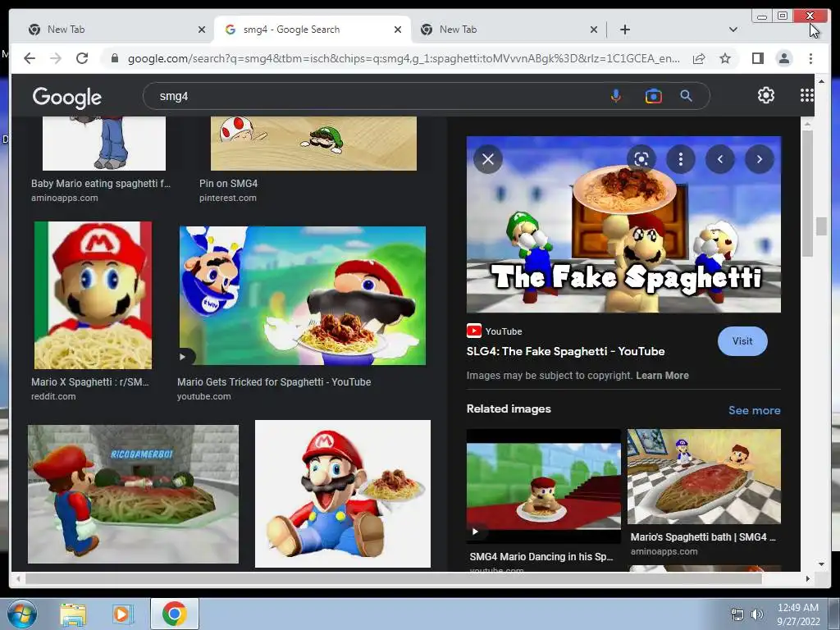The image size is (840, 630).
Task: Click See more related images
Action: [x=754, y=410]
